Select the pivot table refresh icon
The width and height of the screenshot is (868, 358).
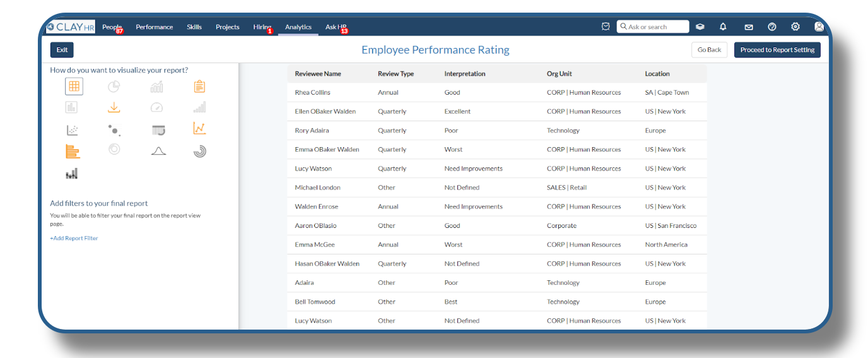[x=158, y=130]
